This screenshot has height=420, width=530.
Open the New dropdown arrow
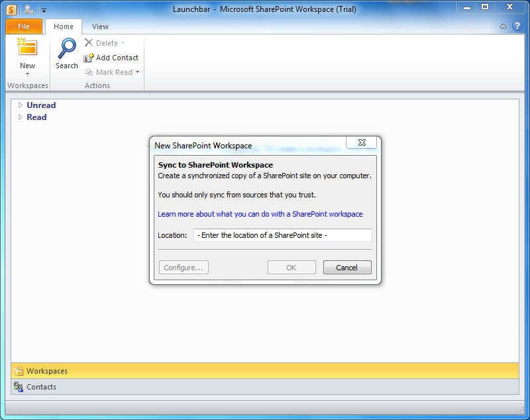pyautogui.click(x=27, y=74)
